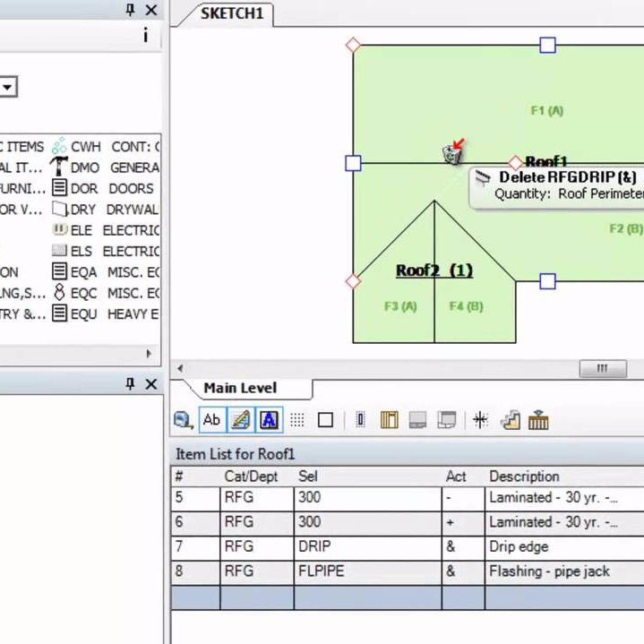Screen dimensions: 644x644
Task: Select the ELE electrical category icon
Action: click(x=59, y=230)
